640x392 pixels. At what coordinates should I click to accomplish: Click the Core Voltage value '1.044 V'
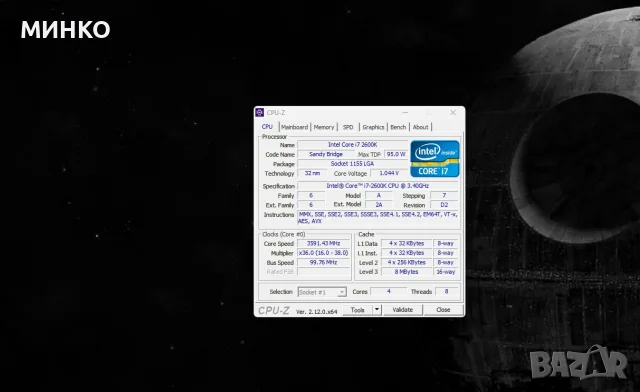click(x=389, y=174)
